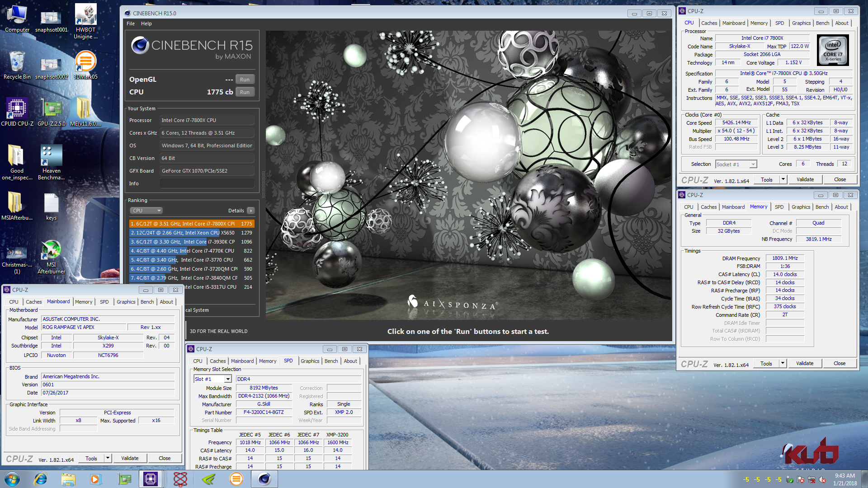Launch the GPU-Z.2.5.0 desktop icon
This screenshot has width=868, height=488.
(x=51, y=112)
